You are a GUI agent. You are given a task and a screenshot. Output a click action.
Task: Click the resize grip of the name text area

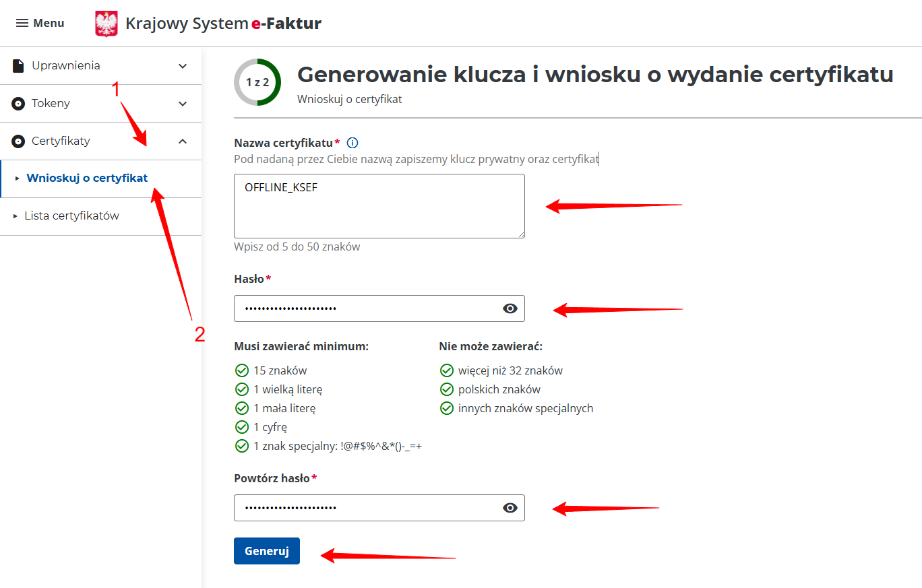pyautogui.click(x=520, y=234)
